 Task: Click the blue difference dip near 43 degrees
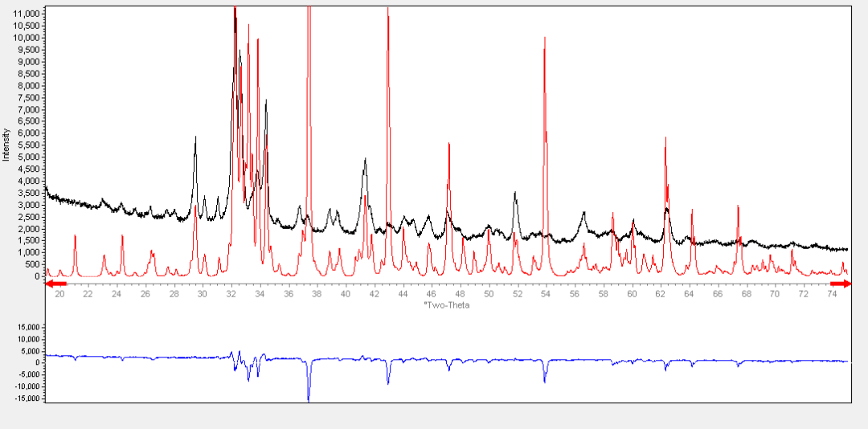point(388,382)
